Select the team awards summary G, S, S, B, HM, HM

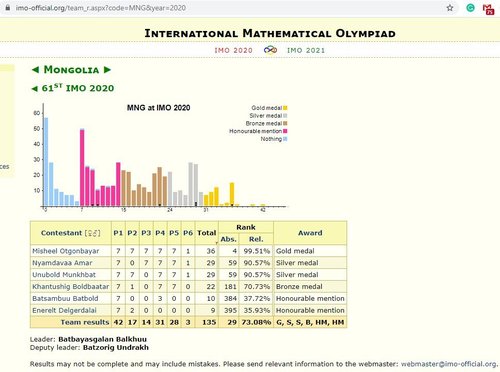click(x=310, y=322)
